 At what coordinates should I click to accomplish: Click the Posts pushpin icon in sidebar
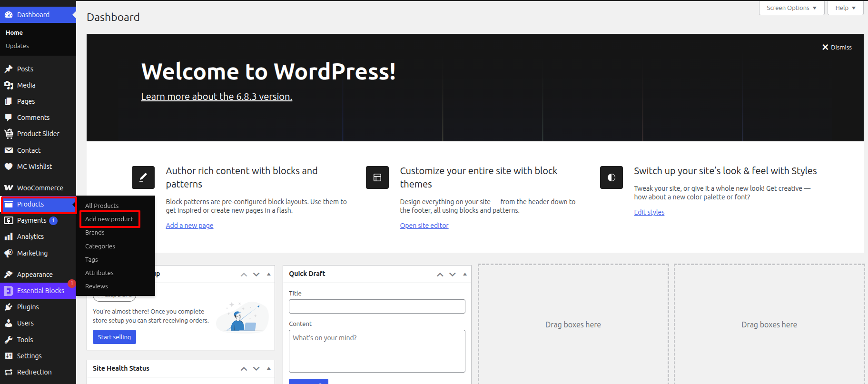9,69
